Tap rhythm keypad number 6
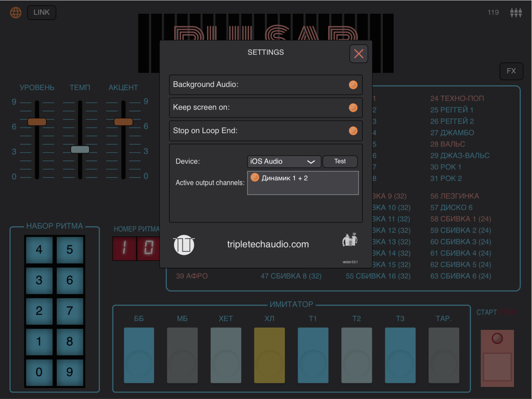Screen dimensions: 532x399 coord(70,280)
